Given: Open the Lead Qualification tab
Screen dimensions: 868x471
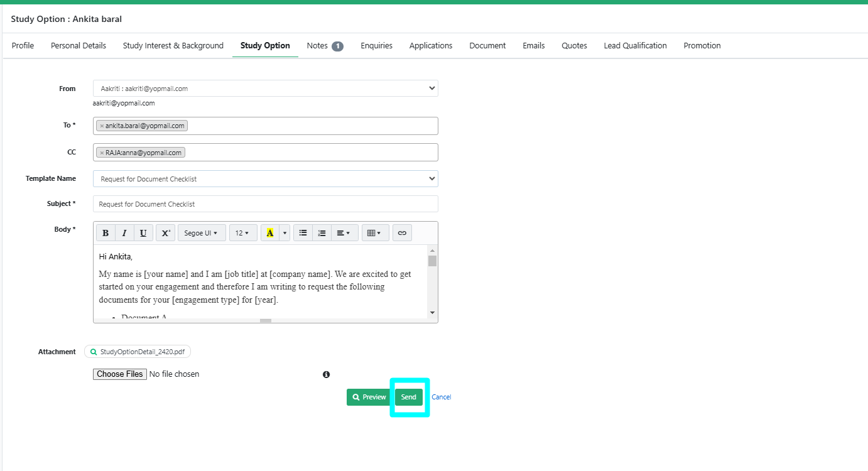Looking at the screenshot, I should 635,46.
